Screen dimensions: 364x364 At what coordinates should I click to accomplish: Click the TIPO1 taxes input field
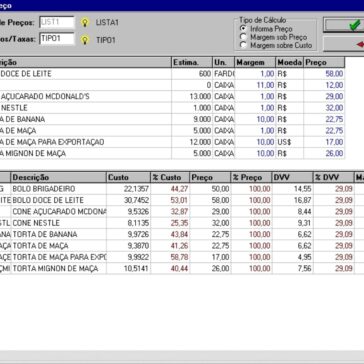coord(57,39)
